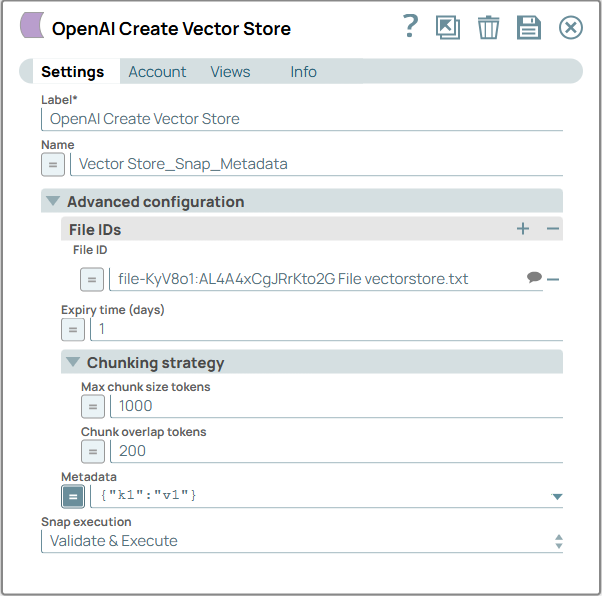Remove the vectorstore.txt File ID row
Viewport: 602px width, 596px height.
(552, 279)
